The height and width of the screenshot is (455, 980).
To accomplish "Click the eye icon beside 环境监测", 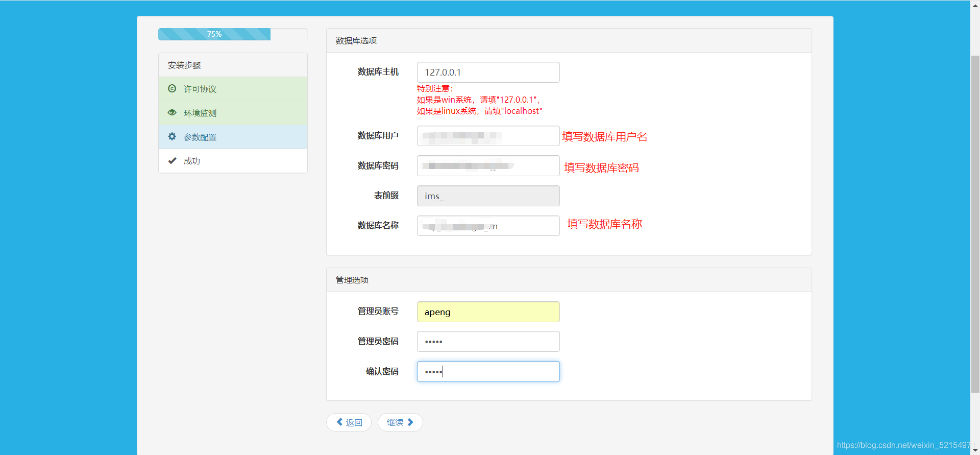I will point(172,113).
